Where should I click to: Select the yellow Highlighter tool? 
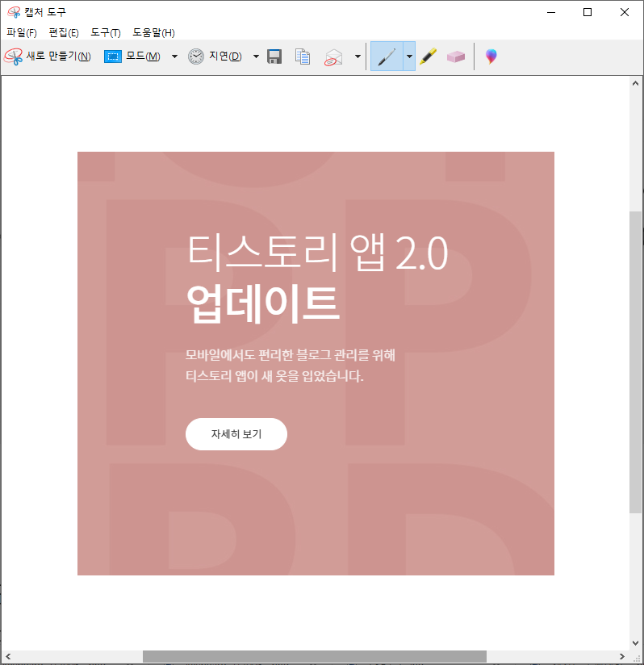pos(429,56)
